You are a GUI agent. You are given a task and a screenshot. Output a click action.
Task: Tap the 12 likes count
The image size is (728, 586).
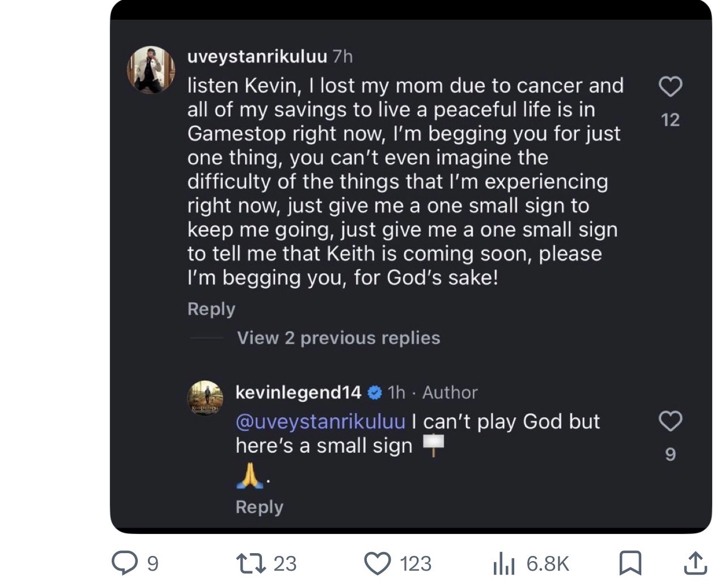point(670,120)
